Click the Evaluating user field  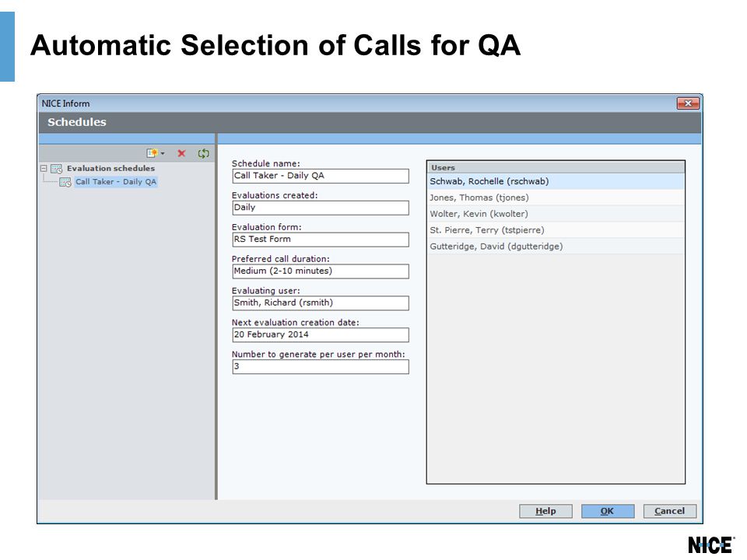click(321, 303)
